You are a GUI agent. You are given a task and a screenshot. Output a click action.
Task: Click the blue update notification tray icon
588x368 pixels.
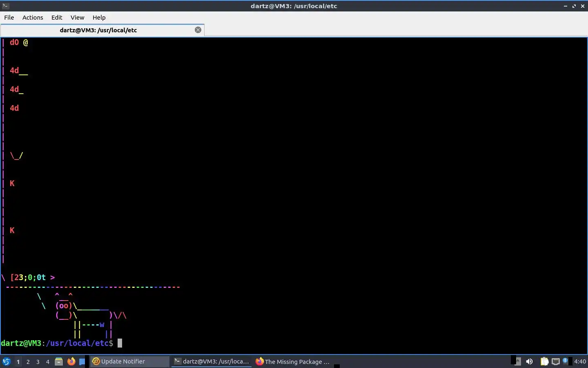click(565, 361)
